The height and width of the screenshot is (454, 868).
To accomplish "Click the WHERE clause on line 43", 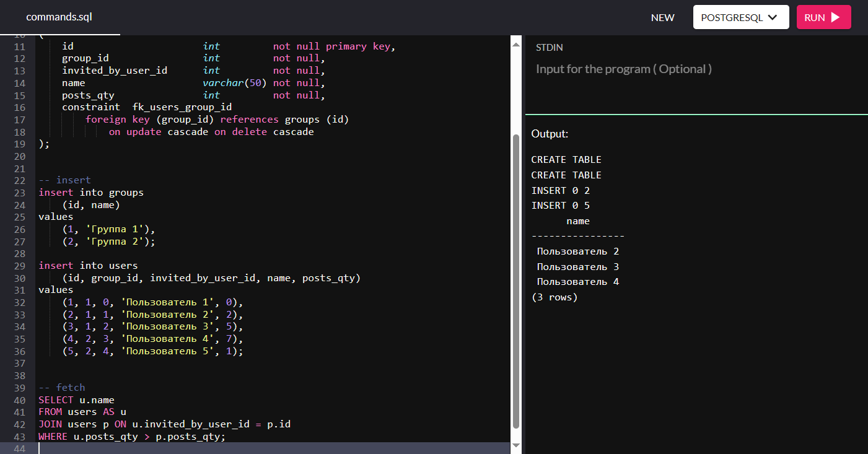I will tap(132, 437).
